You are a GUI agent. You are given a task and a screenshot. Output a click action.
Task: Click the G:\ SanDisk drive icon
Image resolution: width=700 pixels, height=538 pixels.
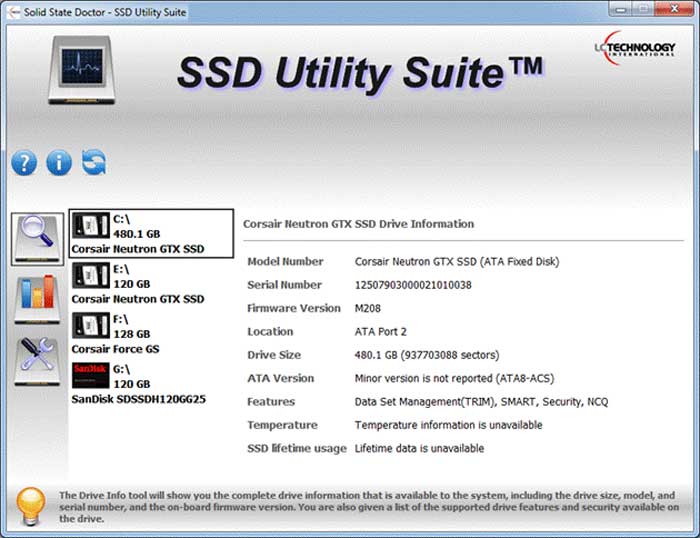pos(91,375)
